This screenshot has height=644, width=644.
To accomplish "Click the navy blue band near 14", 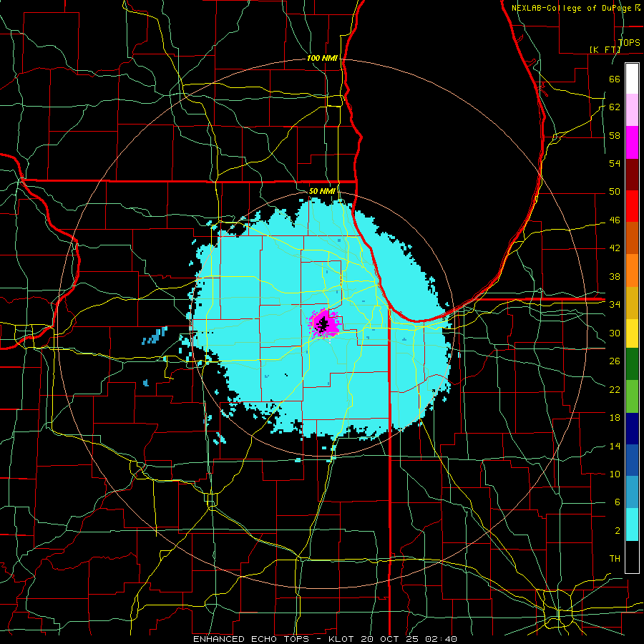I will tap(632, 429).
